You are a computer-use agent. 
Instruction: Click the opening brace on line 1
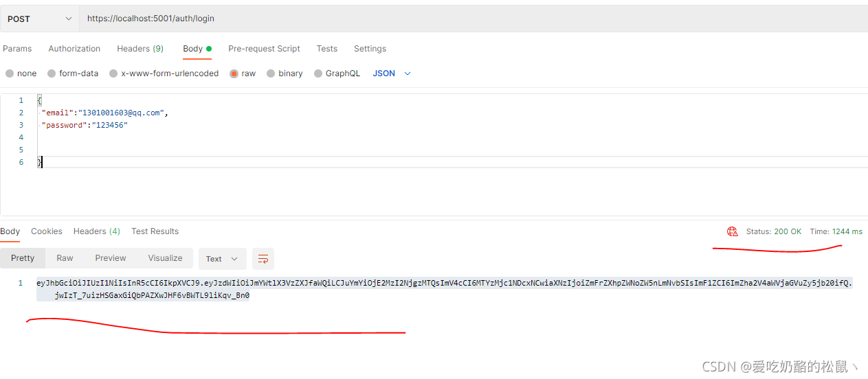tap(39, 100)
